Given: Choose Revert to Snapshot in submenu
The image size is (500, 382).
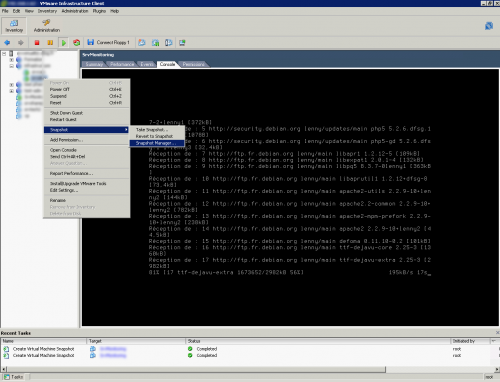Looking at the screenshot, I should [x=157, y=136].
